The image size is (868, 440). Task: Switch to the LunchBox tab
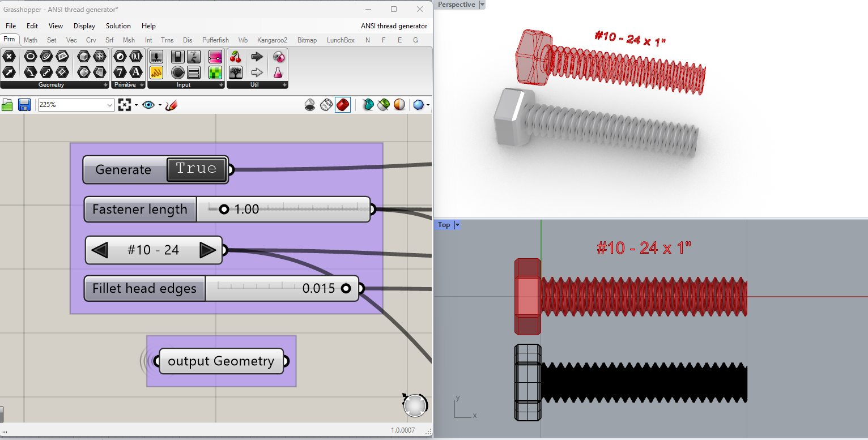[x=341, y=40]
